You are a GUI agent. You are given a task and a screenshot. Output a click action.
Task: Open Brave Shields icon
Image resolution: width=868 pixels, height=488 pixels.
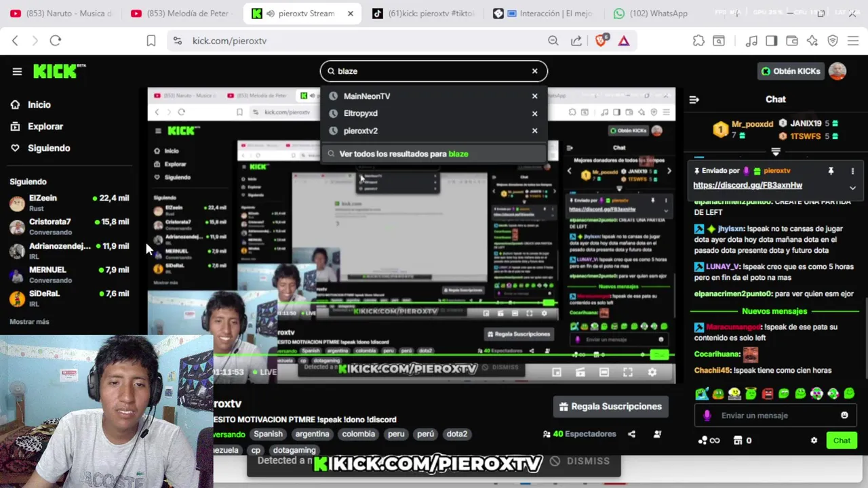click(601, 41)
